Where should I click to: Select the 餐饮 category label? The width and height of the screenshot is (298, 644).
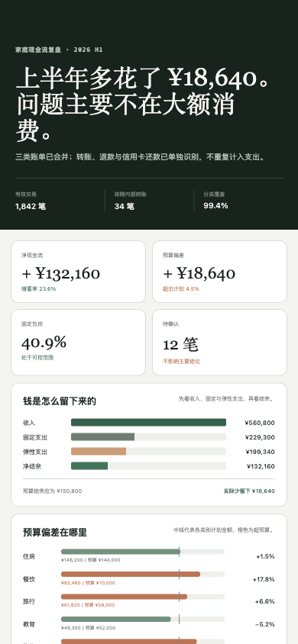(29, 579)
